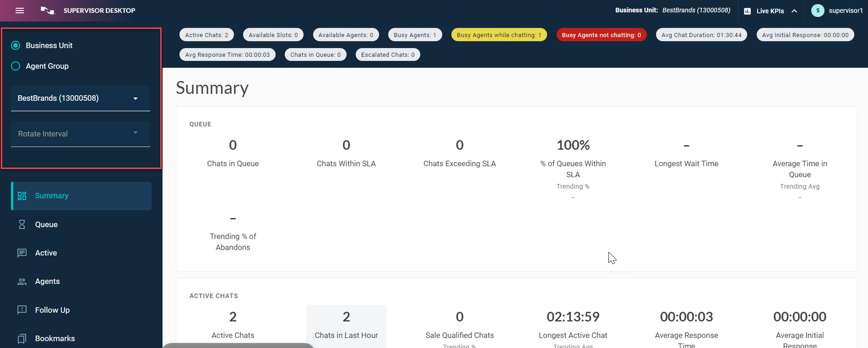Click the Follow Up icon
The width and height of the screenshot is (868, 348).
[x=22, y=310]
